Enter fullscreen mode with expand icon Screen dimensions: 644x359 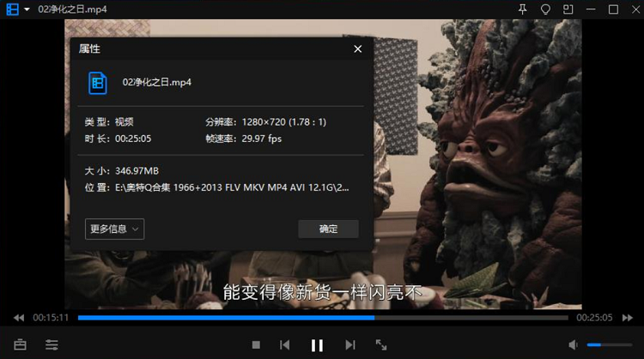(x=381, y=344)
